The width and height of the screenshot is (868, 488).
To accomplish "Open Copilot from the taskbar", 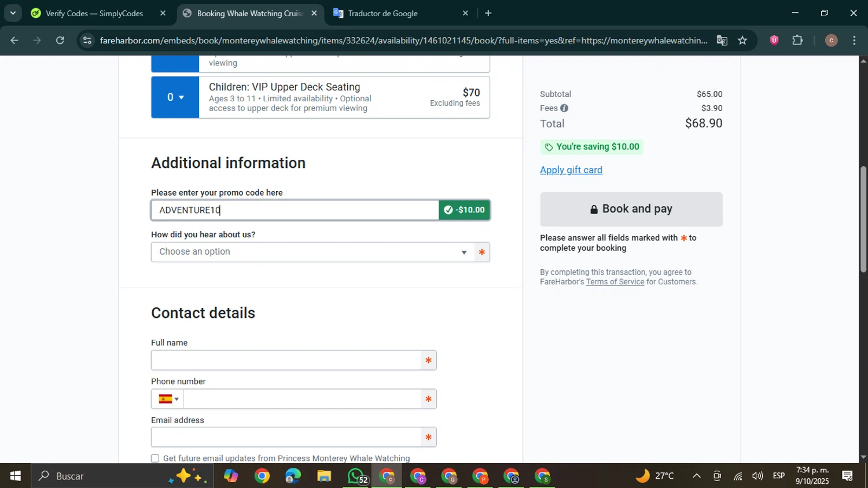I will [231, 476].
